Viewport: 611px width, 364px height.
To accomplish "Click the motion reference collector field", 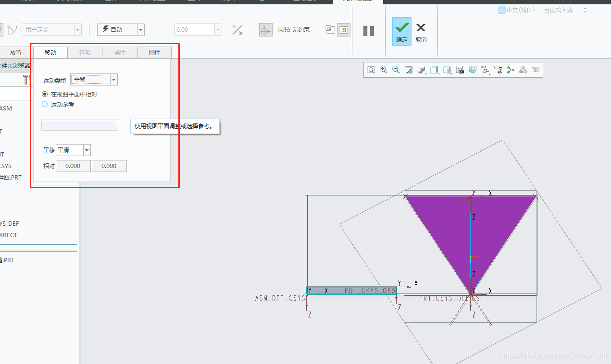I will click(80, 125).
